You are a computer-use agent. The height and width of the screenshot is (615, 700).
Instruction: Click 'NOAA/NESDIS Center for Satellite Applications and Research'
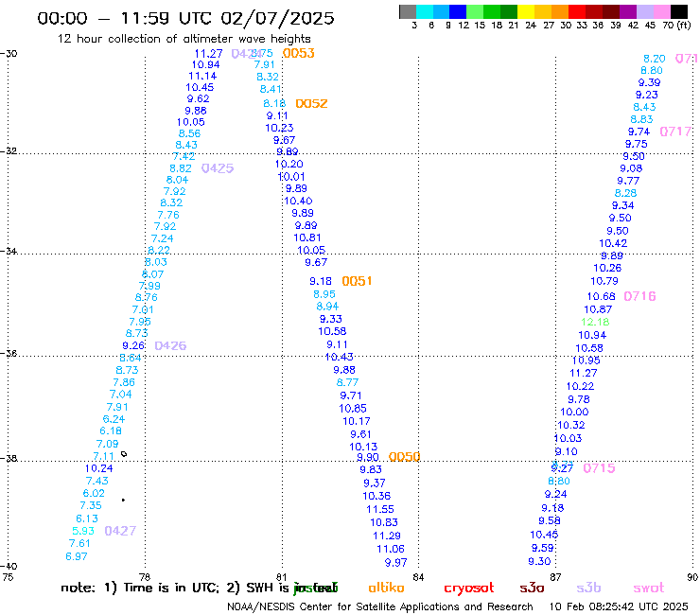[380, 607]
